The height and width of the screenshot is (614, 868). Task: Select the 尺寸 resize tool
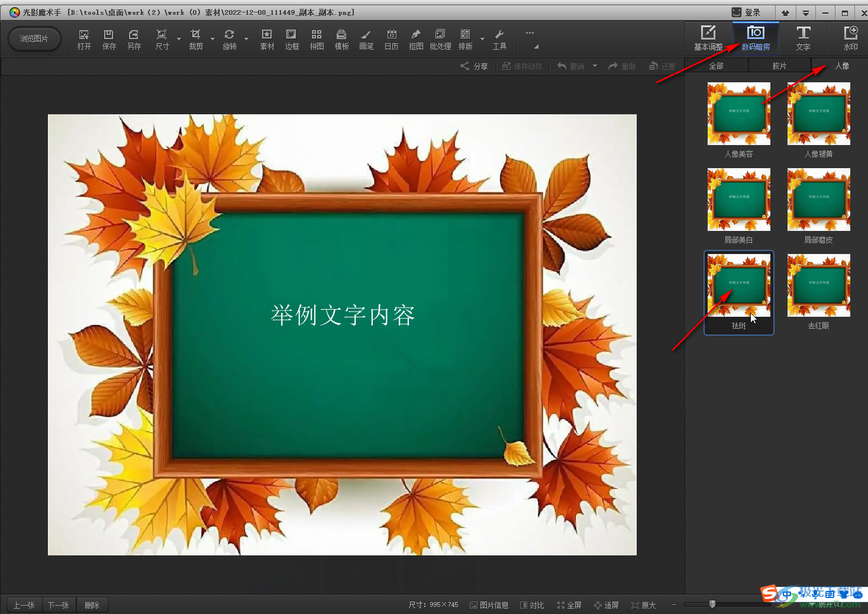pyautogui.click(x=162, y=40)
